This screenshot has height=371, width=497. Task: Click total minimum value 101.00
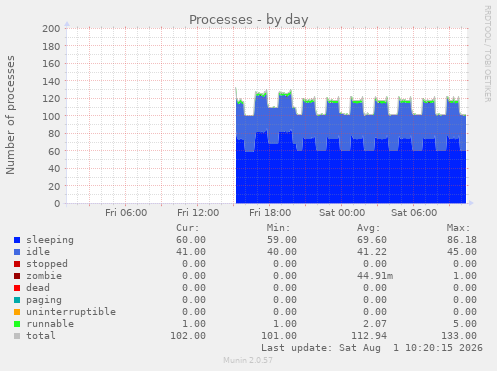(x=279, y=336)
